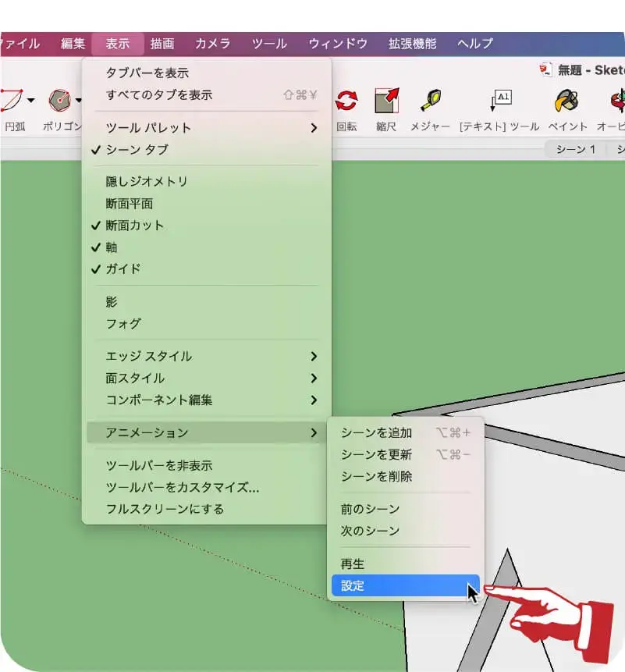
Task: Open the ツール パレット submenu
Action: tap(148, 129)
